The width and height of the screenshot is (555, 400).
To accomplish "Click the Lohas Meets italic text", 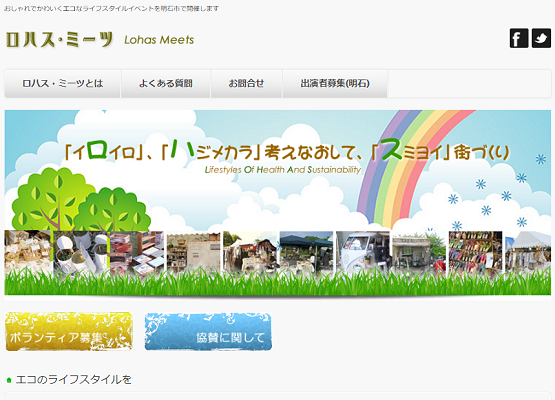I will [x=159, y=40].
